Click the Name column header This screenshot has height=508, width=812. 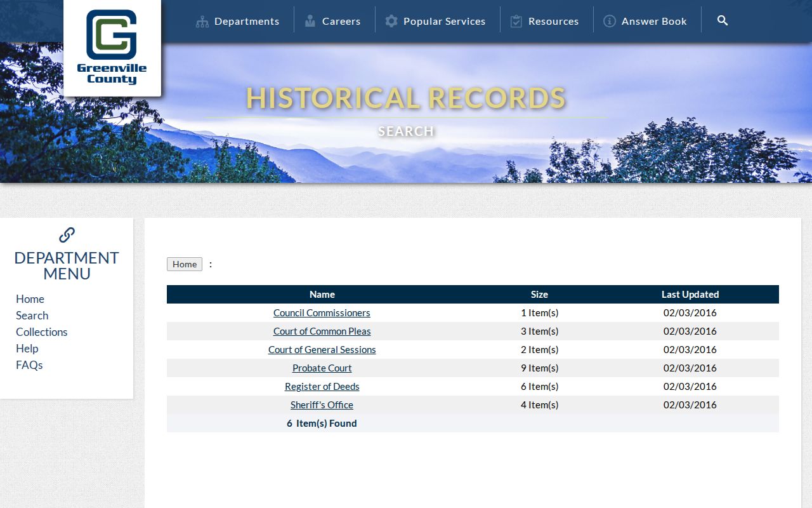click(x=322, y=295)
